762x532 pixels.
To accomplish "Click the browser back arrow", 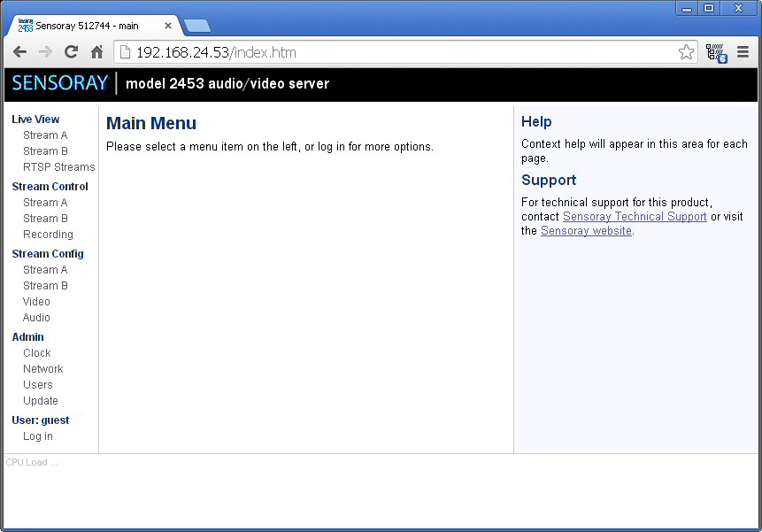I will pos(20,52).
